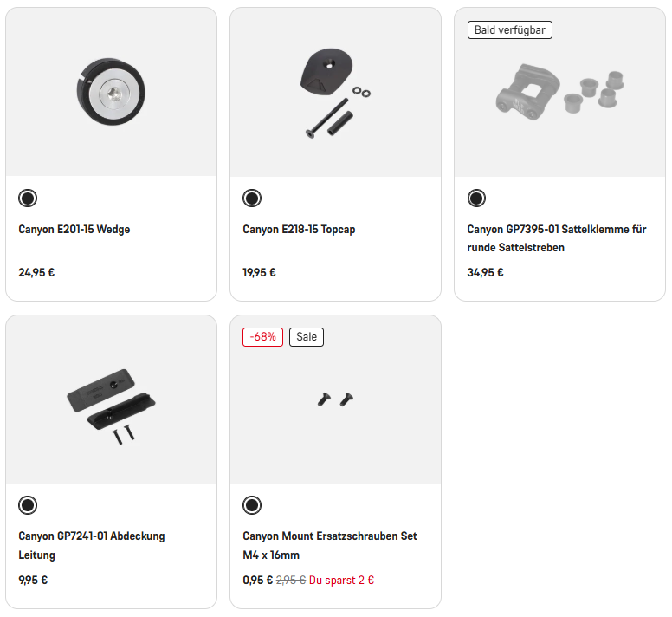Select black color swatch for GP7395-01 Sattelklemme
672x617 pixels.
point(476,198)
